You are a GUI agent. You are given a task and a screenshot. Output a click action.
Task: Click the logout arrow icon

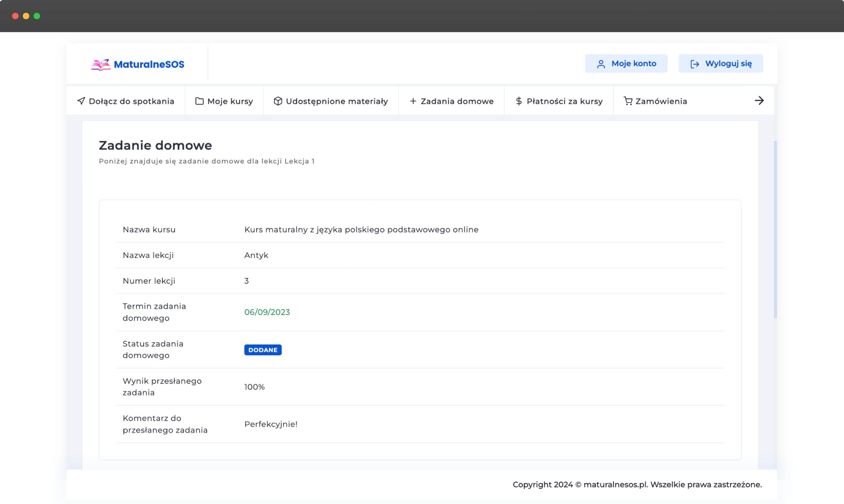[695, 64]
